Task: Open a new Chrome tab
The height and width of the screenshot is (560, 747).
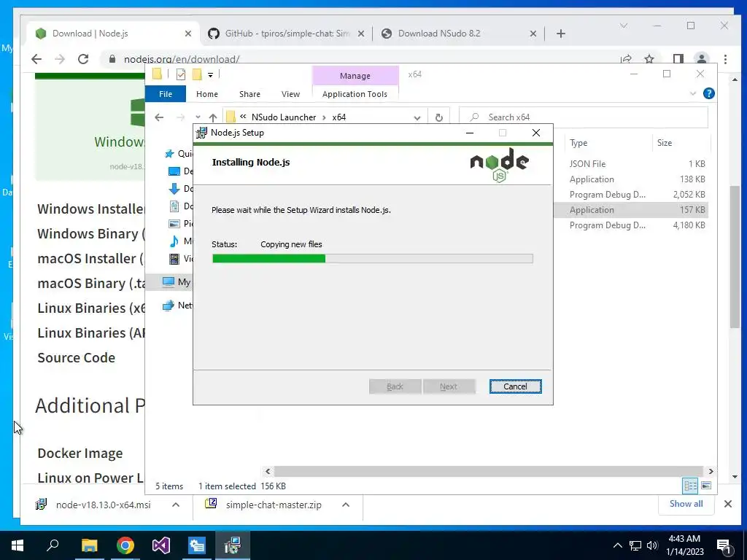Action: coord(561,34)
